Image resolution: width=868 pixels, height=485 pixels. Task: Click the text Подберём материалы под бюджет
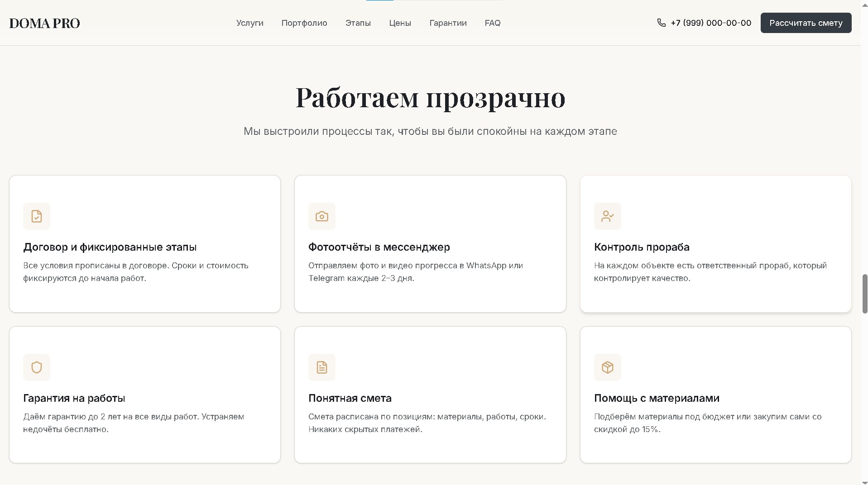(x=708, y=423)
